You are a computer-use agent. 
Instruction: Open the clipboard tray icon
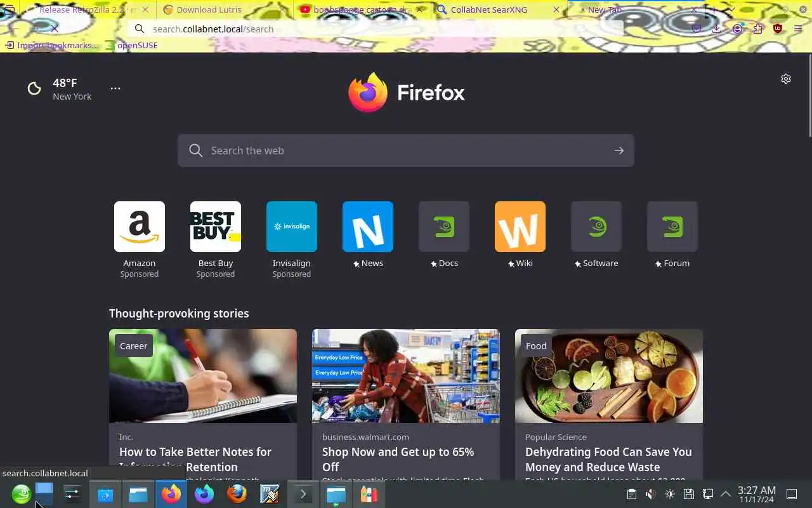(x=631, y=494)
